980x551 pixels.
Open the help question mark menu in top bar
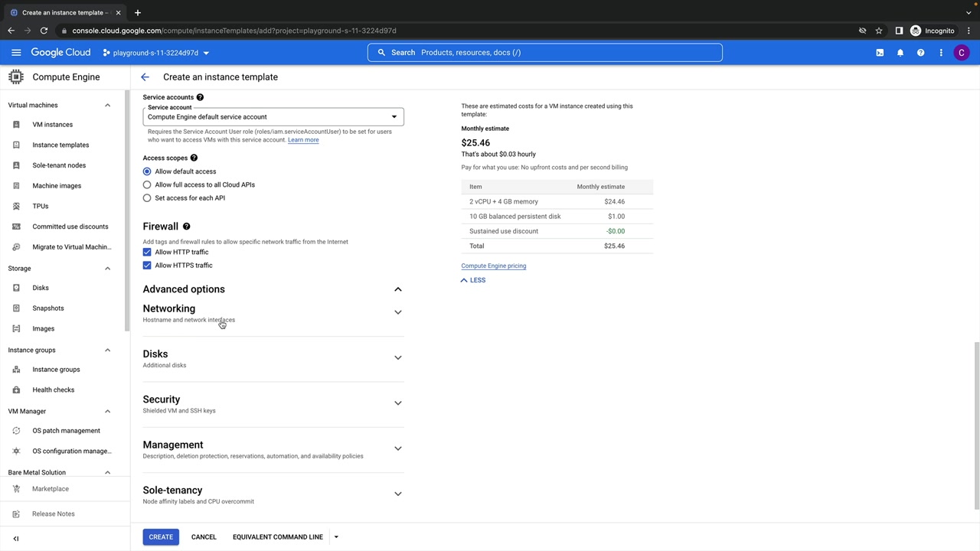tap(920, 53)
